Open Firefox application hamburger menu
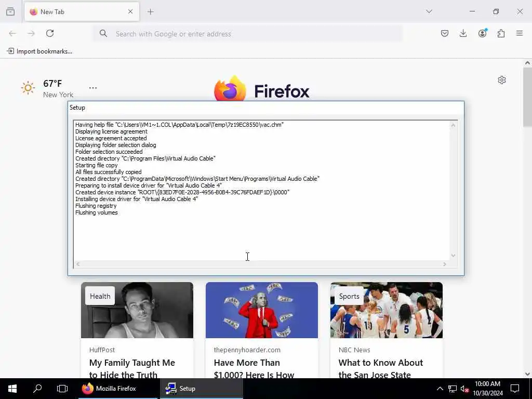This screenshot has height=399, width=532. coord(520,33)
